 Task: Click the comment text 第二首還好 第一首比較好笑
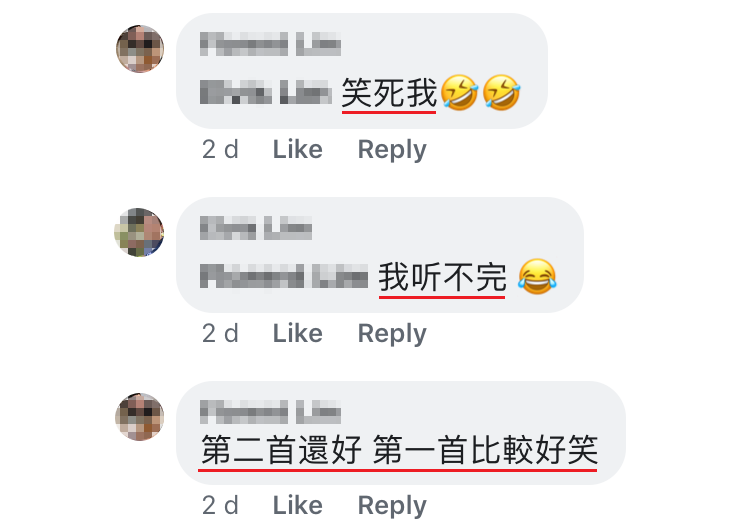click(399, 450)
